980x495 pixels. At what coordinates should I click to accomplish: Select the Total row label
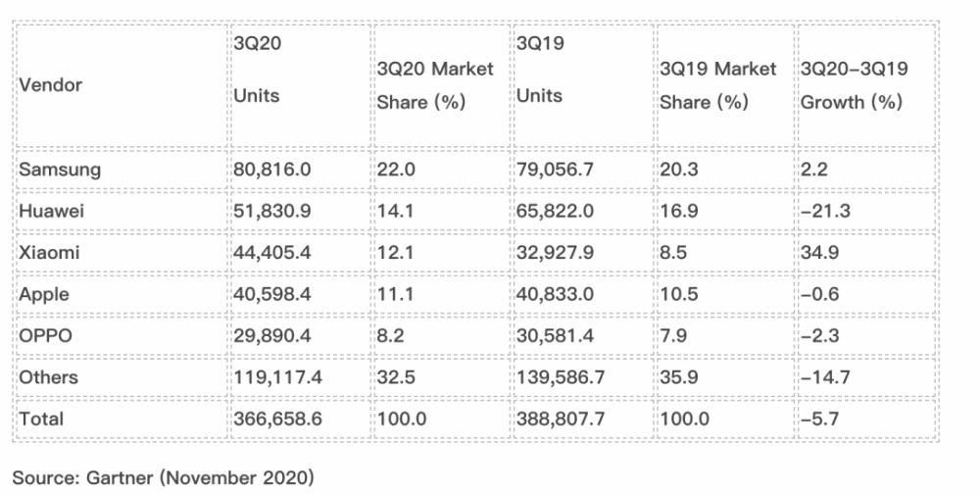[42, 419]
